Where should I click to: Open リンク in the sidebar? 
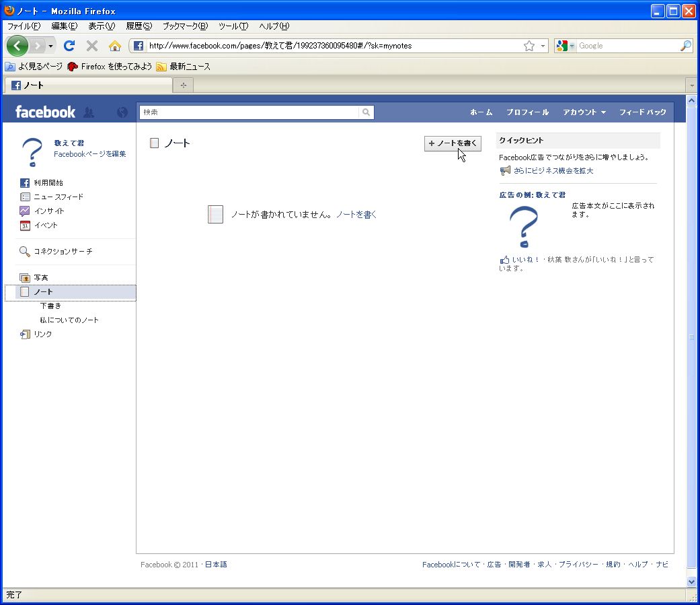pos(36,334)
